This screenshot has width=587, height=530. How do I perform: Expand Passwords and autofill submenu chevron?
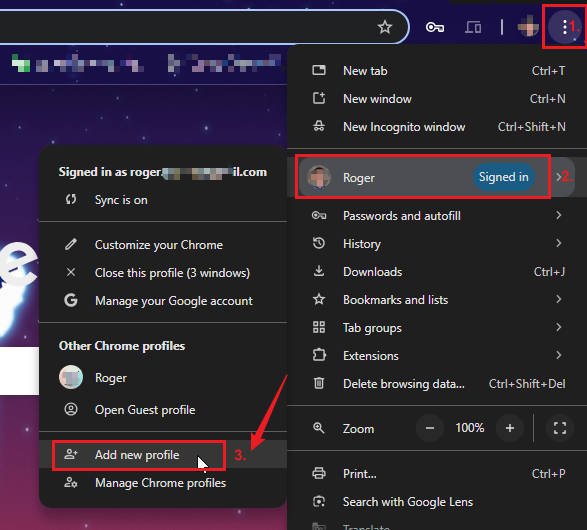click(x=559, y=215)
